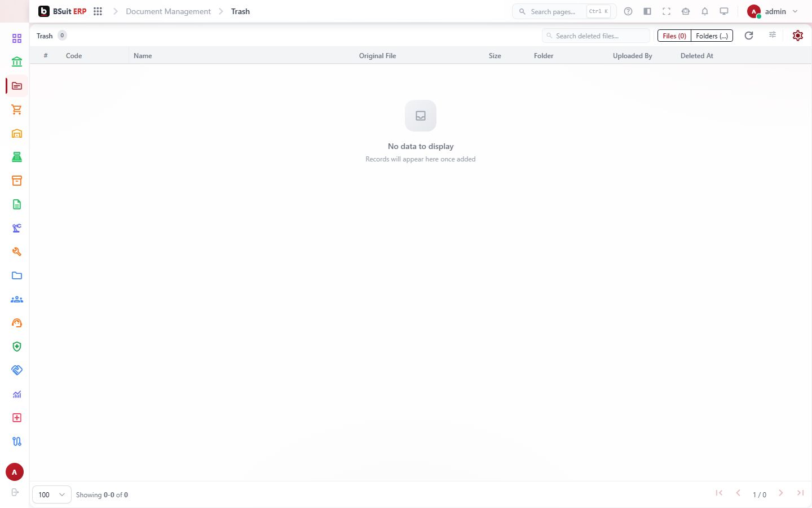
Task: Open the help question mark icon
Action: pos(628,11)
